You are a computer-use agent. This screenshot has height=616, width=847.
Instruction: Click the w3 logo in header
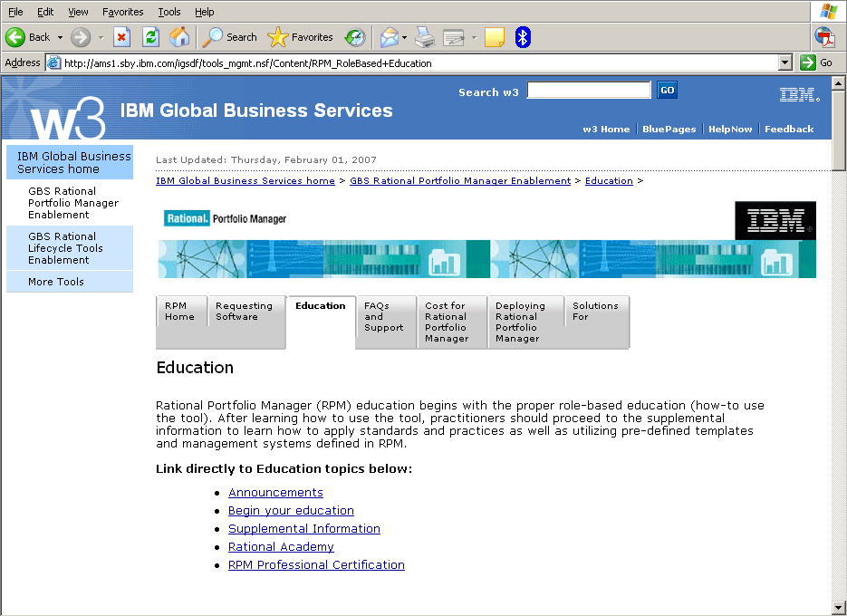[x=67, y=118]
